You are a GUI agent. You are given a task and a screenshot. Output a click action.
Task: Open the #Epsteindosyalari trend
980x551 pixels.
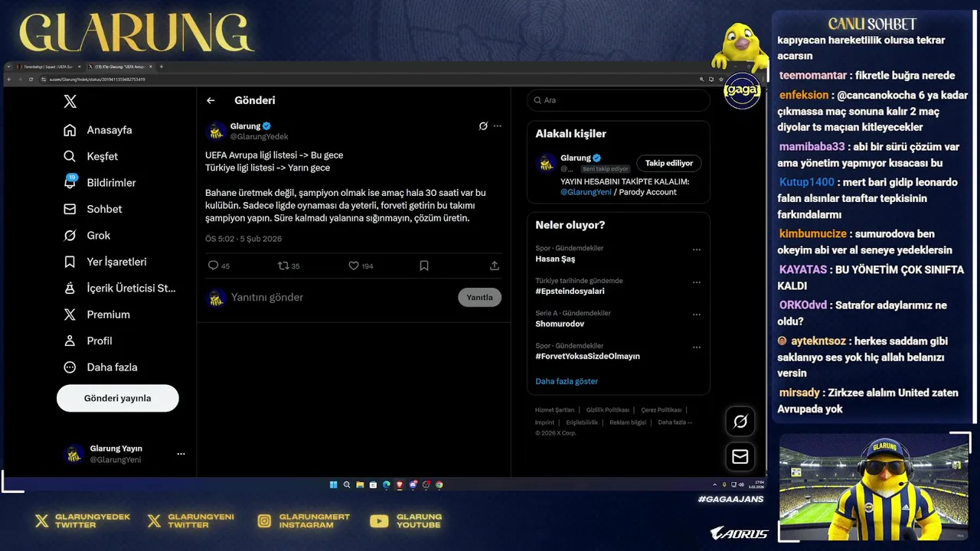click(x=570, y=291)
